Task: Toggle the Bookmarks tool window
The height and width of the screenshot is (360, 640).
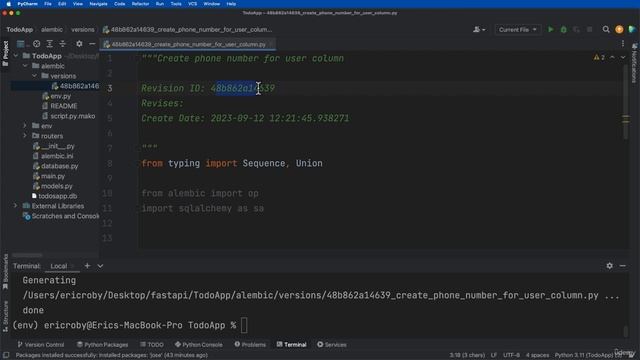Action: pyautogui.click(x=5, y=272)
